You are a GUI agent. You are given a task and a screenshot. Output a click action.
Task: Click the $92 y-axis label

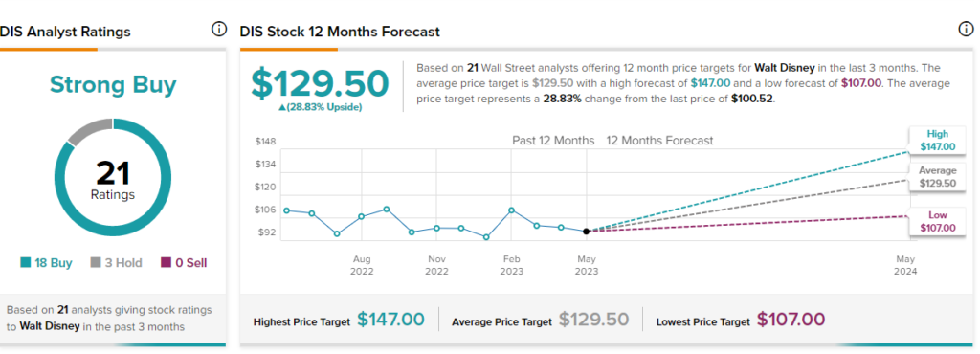[267, 232]
